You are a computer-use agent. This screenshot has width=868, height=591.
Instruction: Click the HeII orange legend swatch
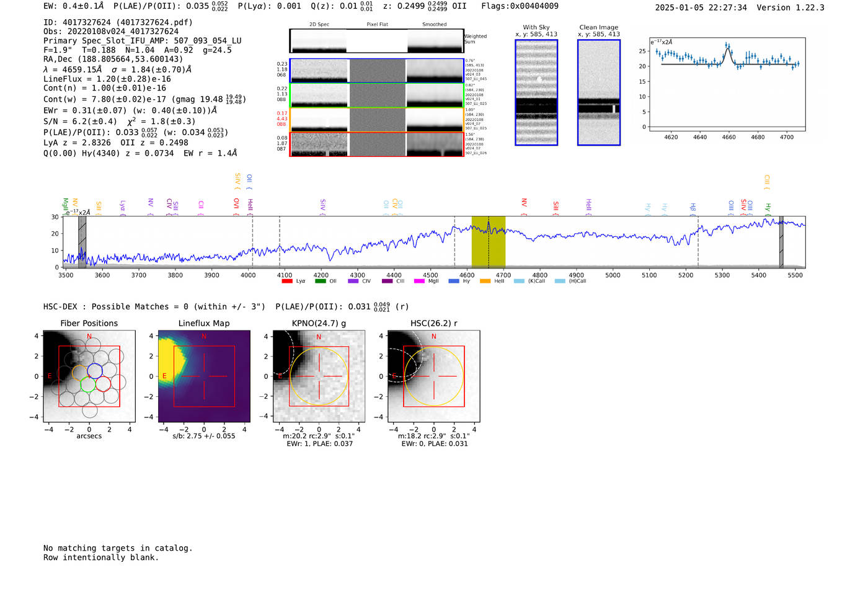pyautogui.click(x=485, y=281)
